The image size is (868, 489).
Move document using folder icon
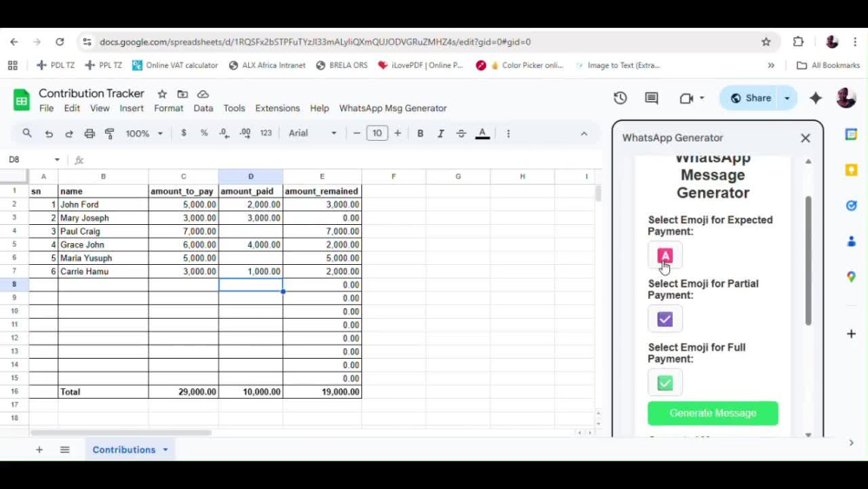coord(182,94)
